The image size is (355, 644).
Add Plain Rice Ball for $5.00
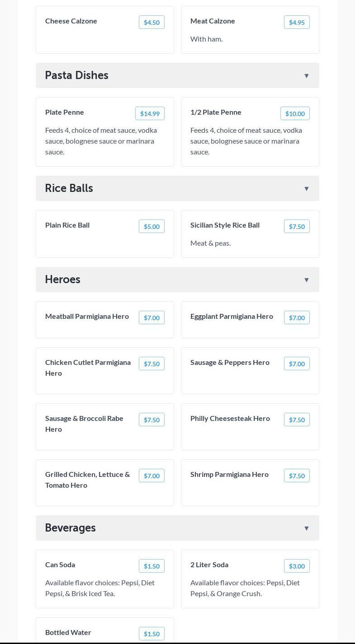[151, 226]
